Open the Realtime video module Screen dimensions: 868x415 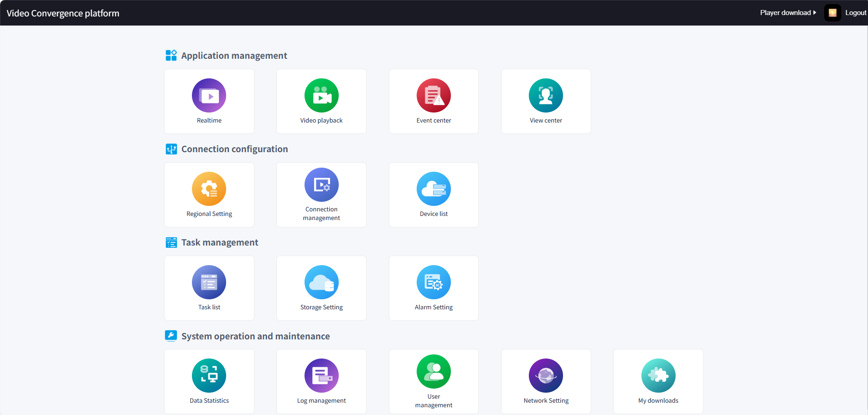209,96
